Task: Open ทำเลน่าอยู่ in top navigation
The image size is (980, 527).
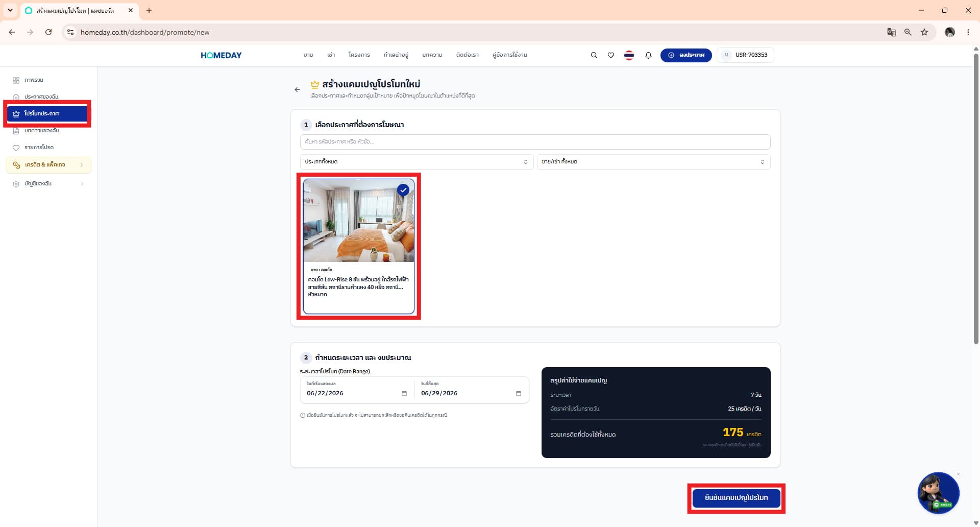Action: point(396,55)
